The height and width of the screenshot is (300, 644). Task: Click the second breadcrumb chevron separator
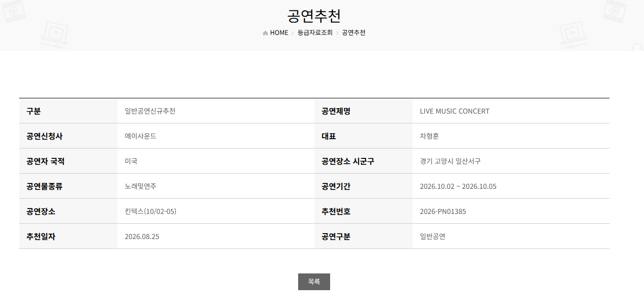(x=337, y=33)
